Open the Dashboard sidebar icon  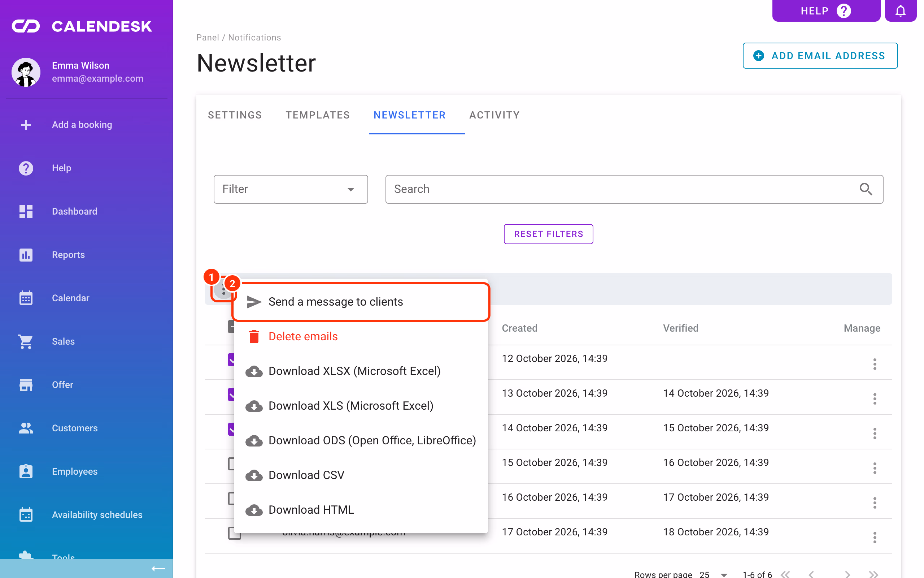[26, 211]
